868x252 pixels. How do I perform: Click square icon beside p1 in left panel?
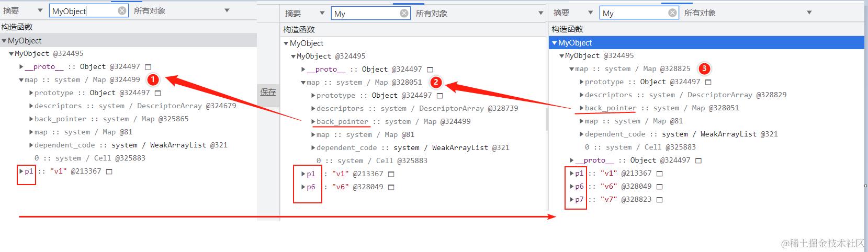tap(109, 171)
